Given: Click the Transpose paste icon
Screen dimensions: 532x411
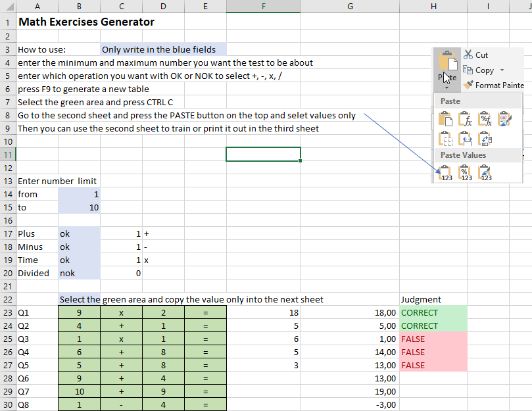Looking at the screenshot, I should tap(485, 138).
